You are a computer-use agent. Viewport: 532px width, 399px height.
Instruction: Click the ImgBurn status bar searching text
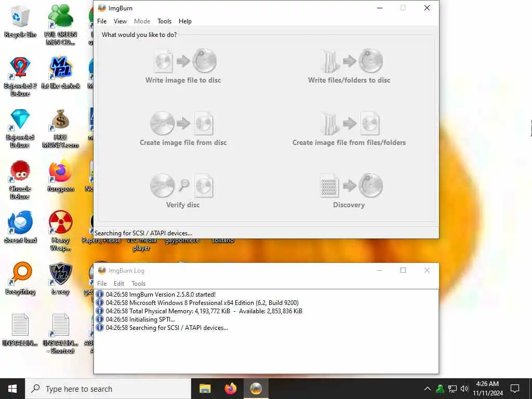point(143,233)
